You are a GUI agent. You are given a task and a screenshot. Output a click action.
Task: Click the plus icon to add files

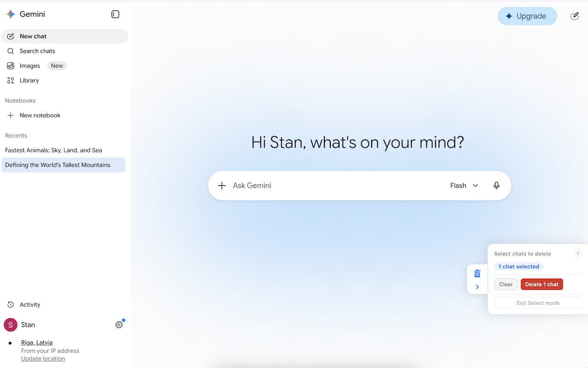(x=222, y=186)
